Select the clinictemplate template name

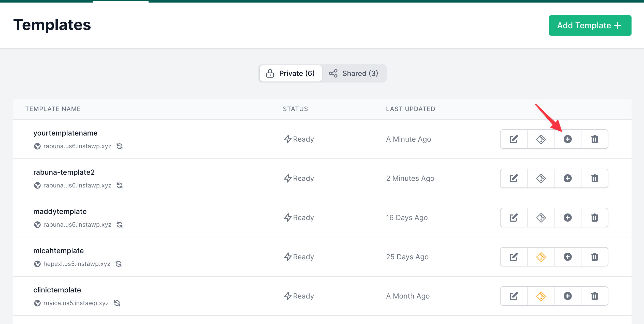click(57, 290)
